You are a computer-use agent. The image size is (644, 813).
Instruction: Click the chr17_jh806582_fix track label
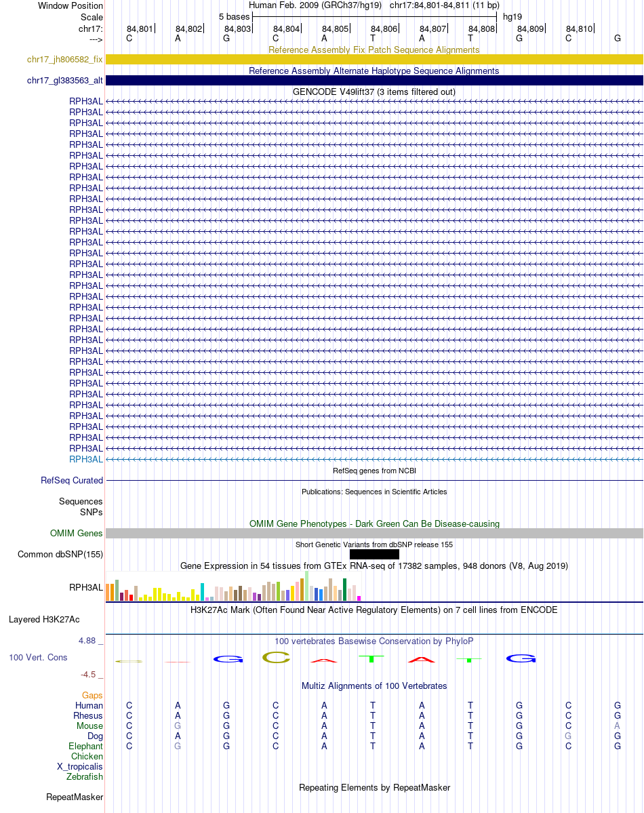pyautogui.click(x=65, y=60)
